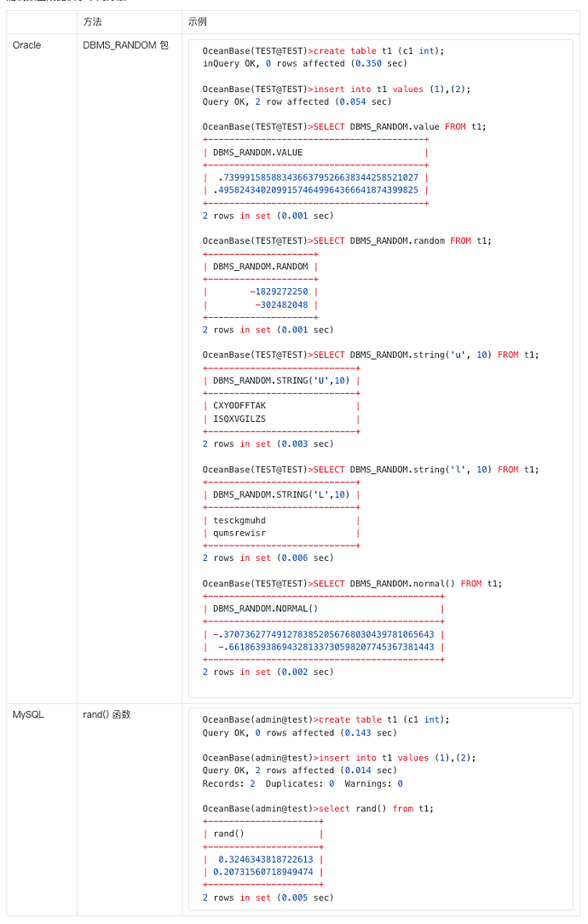The width and height of the screenshot is (588, 924).
Task: Click the rand() result header
Action: 228,834
